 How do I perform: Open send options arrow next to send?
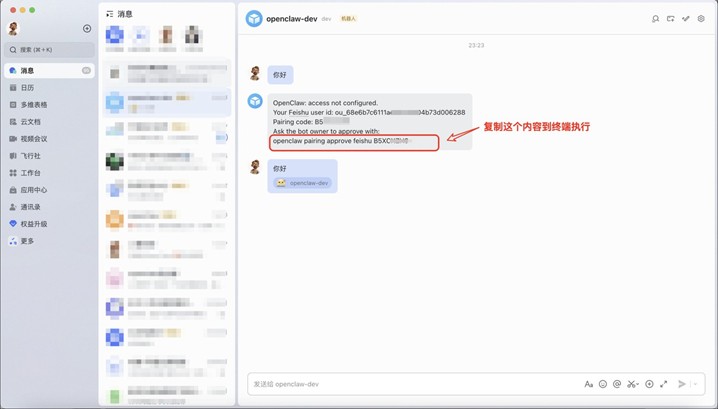coord(696,384)
